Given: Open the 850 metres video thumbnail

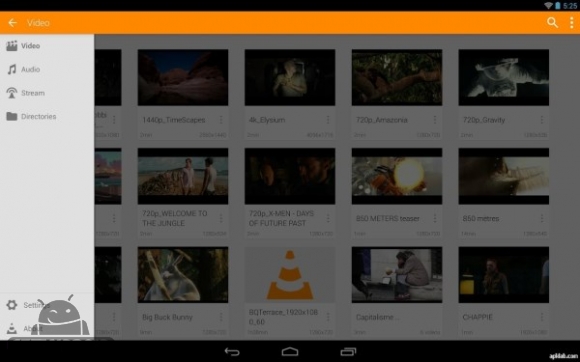Looking at the screenshot, I should 503,176.
